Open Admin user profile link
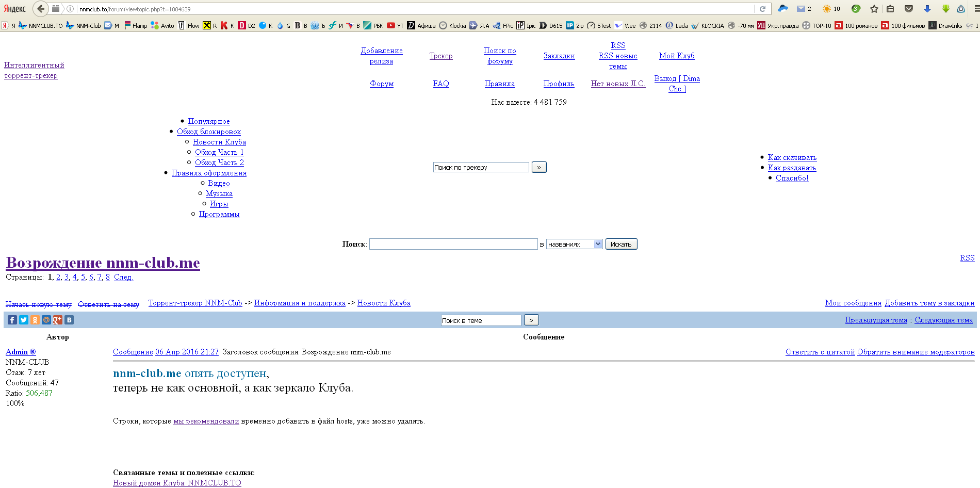Viewport: 980px width, 488px height. click(x=17, y=352)
